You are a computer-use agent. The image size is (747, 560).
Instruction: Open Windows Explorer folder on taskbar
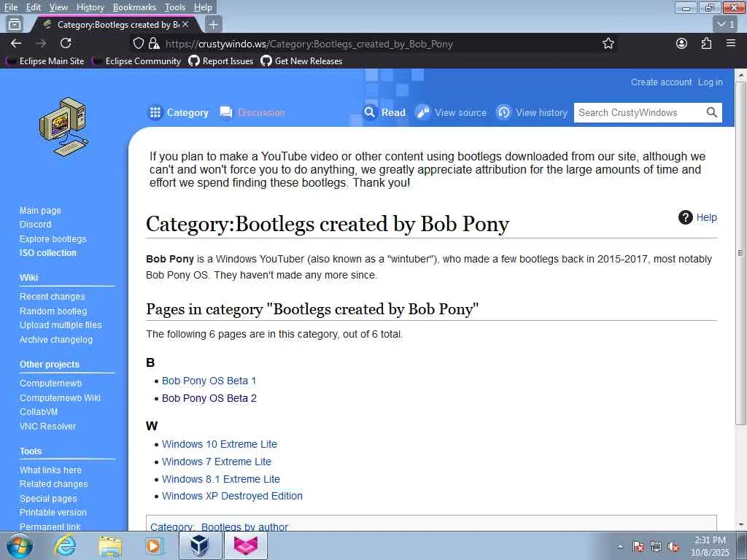coord(110,546)
